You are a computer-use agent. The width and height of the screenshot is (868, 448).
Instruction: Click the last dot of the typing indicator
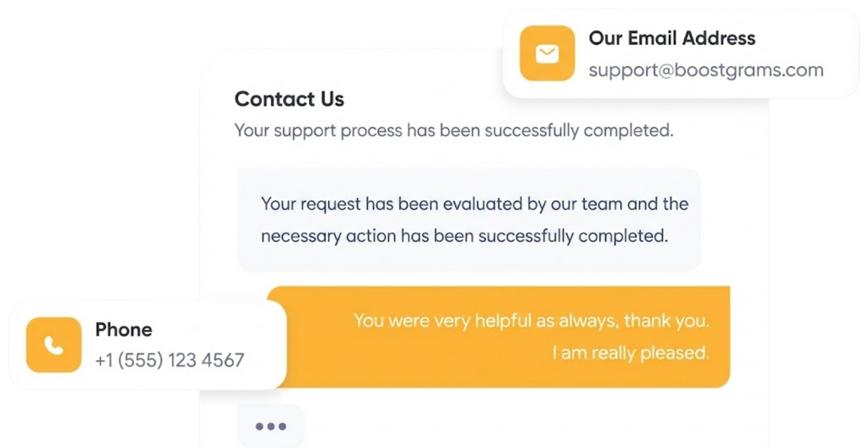(282, 426)
